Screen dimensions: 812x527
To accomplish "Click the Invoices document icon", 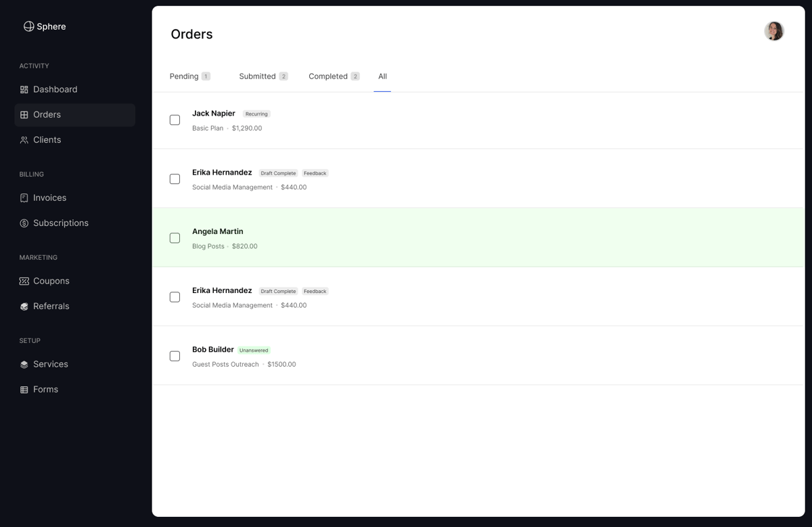I will pos(24,198).
